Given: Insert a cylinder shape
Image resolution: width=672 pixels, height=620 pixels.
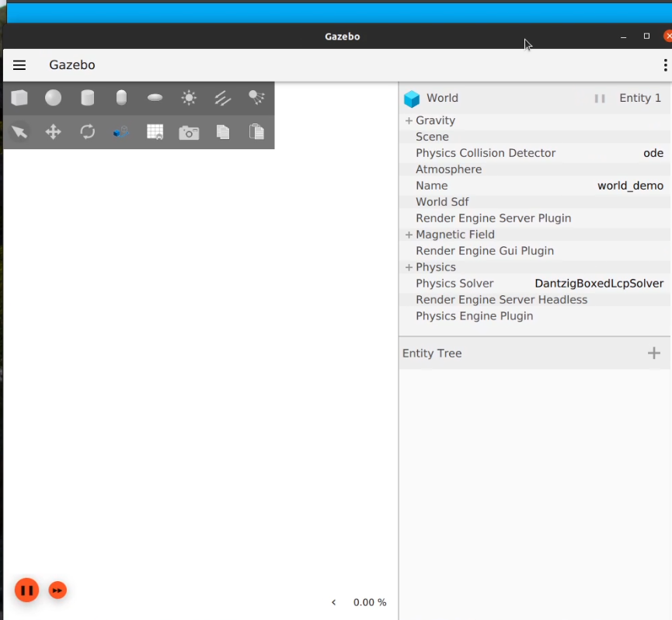Looking at the screenshot, I should coord(88,98).
